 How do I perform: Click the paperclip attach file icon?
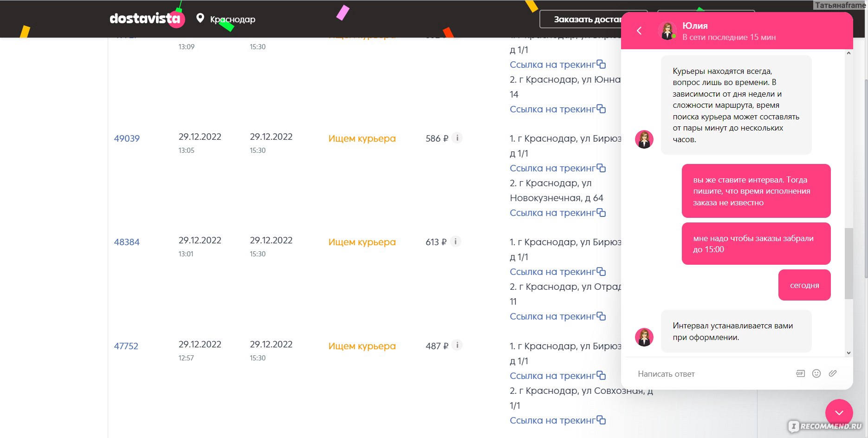pos(833,373)
